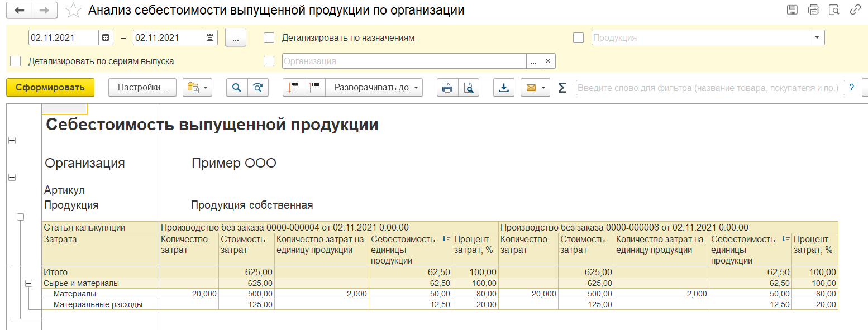Go forward with the right arrow

[45, 10]
